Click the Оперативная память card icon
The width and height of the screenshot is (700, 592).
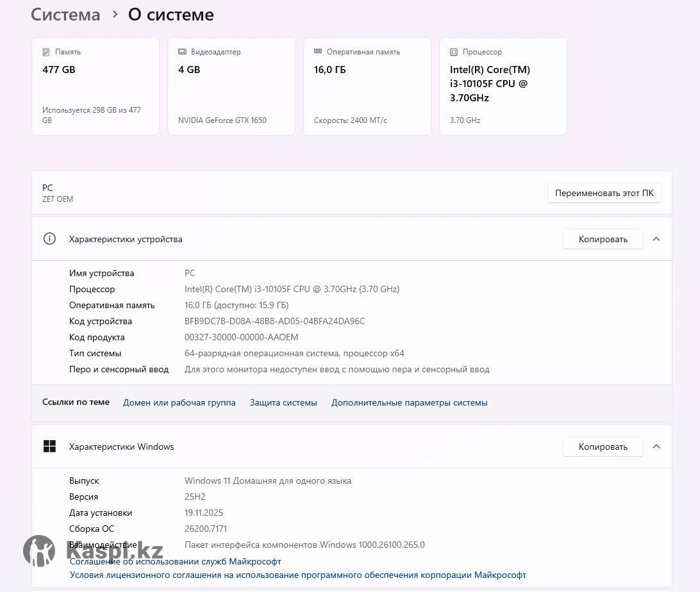[x=318, y=52]
